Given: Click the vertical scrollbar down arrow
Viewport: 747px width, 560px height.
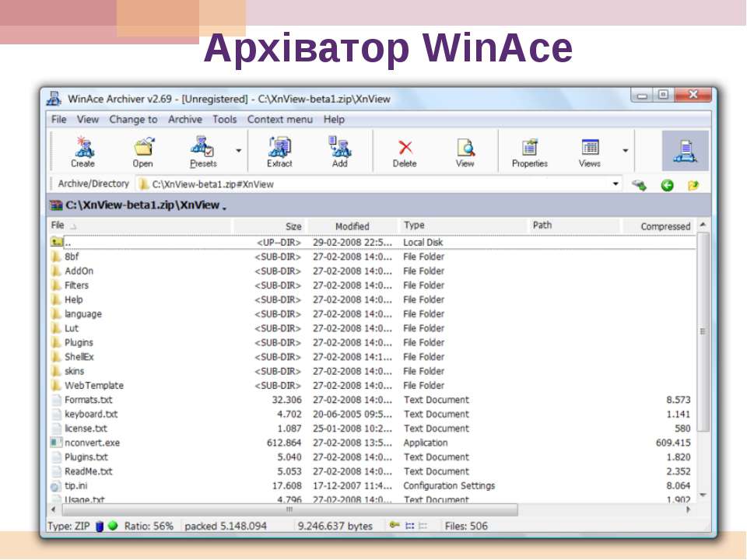Looking at the screenshot, I should pyautogui.click(x=703, y=495).
